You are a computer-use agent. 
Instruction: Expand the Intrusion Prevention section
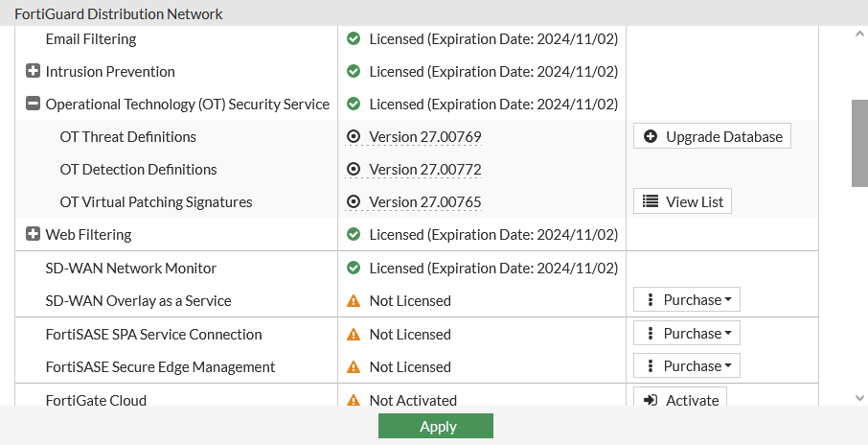(33, 72)
